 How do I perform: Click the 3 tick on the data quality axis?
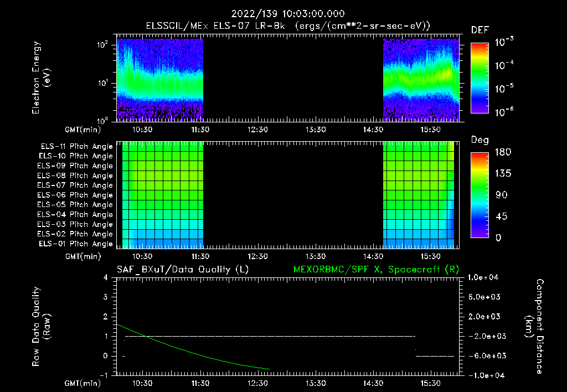point(105,297)
